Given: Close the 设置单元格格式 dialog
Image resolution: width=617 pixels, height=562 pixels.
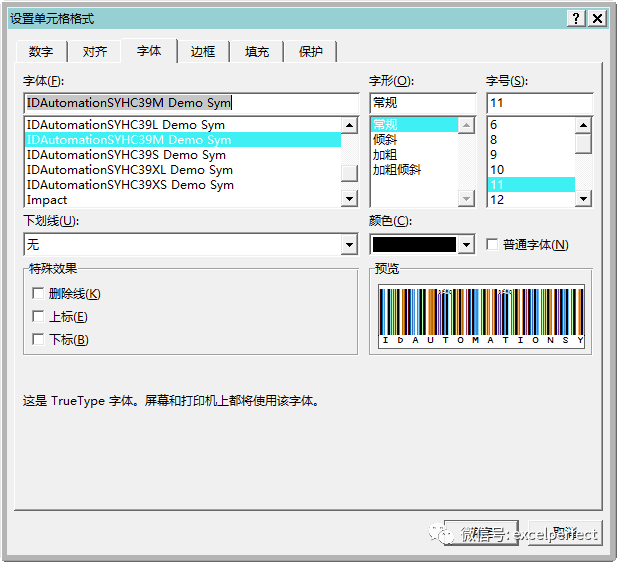Looking at the screenshot, I should coord(597,18).
